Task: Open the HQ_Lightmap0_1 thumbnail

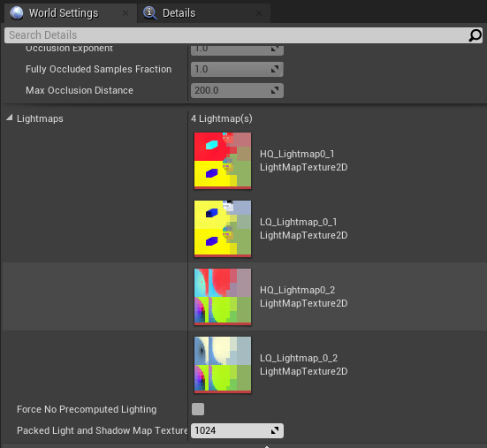Action: (x=223, y=161)
